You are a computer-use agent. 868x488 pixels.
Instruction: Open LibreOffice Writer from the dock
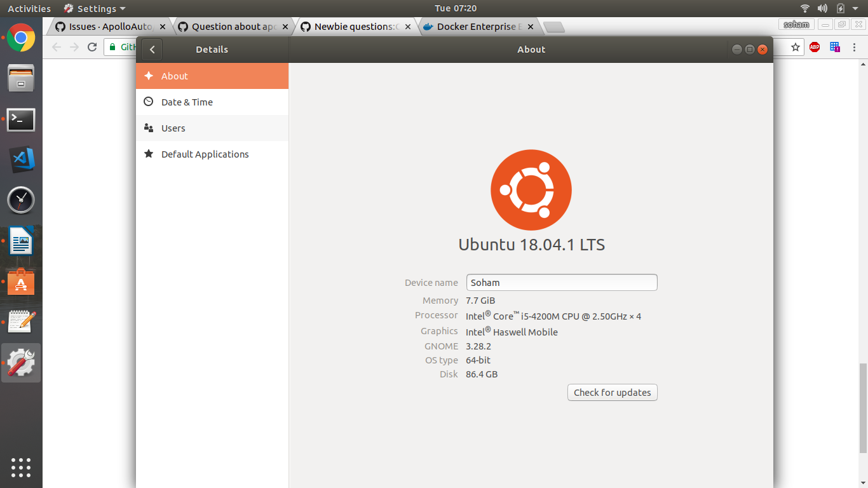click(x=21, y=241)
